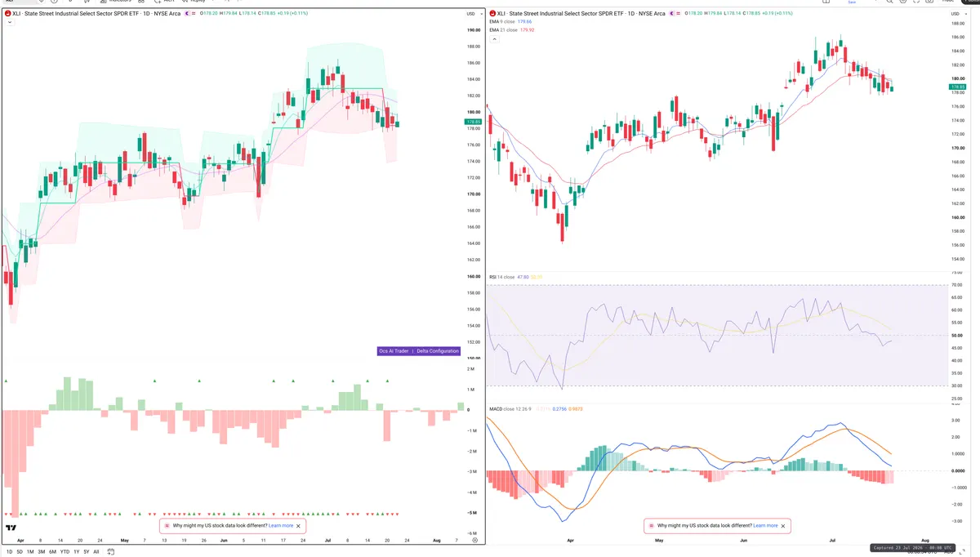The height and width of the screenshot is (557, 980).
Task: Click purple market status icon, left chart
Action: click(x=187, y=13)
